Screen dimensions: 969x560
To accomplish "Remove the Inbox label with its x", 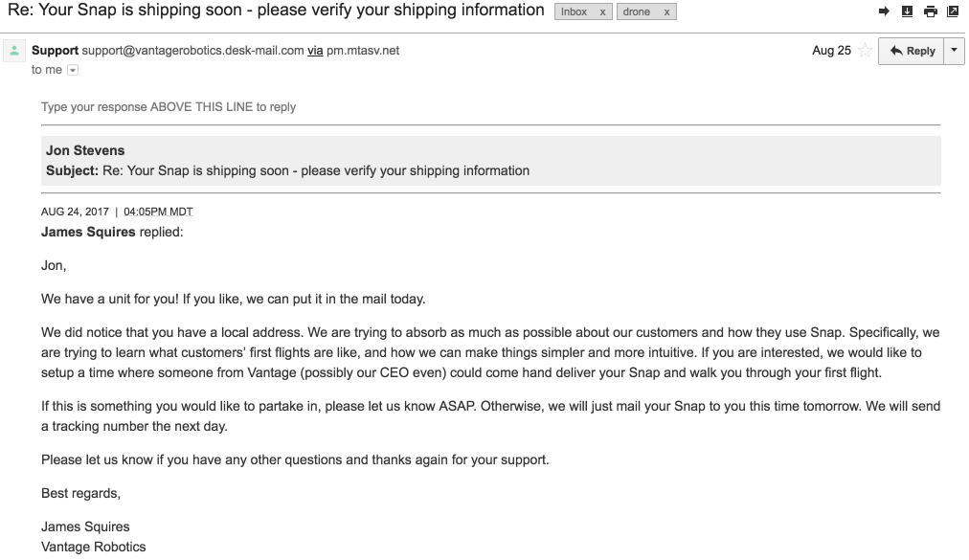I will pyautogui.click(x=602, y=12).
